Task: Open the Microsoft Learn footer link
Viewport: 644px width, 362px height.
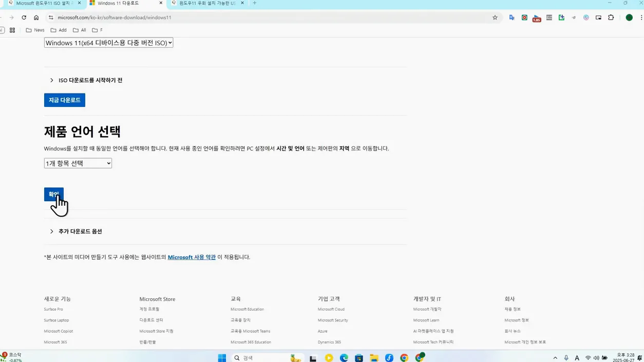Action: tap(426, 320)
